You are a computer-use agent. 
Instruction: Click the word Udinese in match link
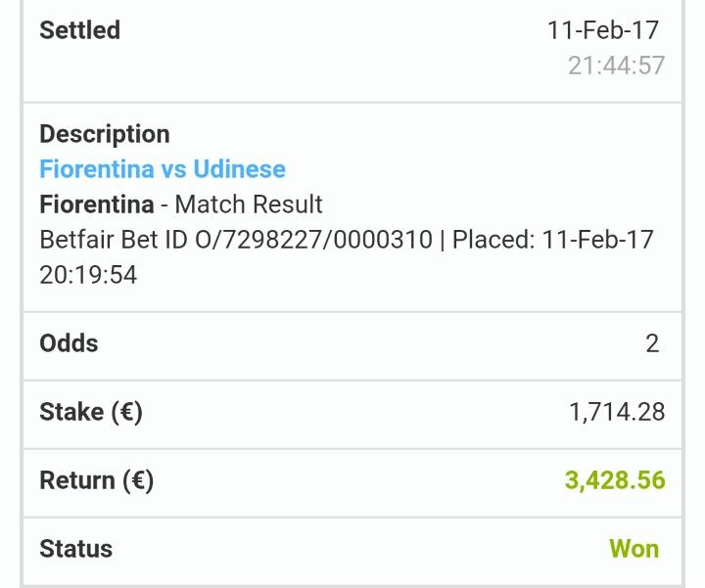pyautogui.click(x=239, y=169)
